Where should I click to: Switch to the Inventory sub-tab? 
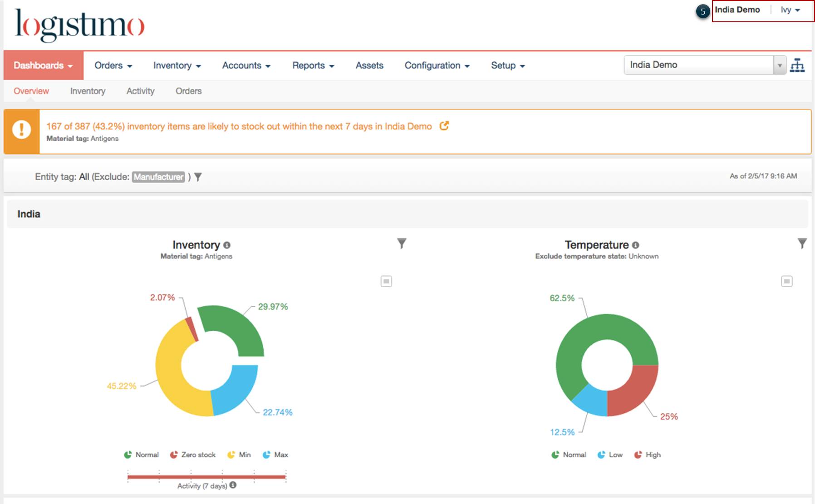click(88, 91)
